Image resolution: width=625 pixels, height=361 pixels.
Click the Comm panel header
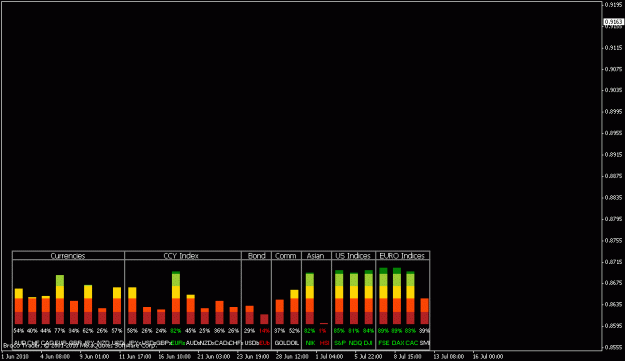click(286, 256)
